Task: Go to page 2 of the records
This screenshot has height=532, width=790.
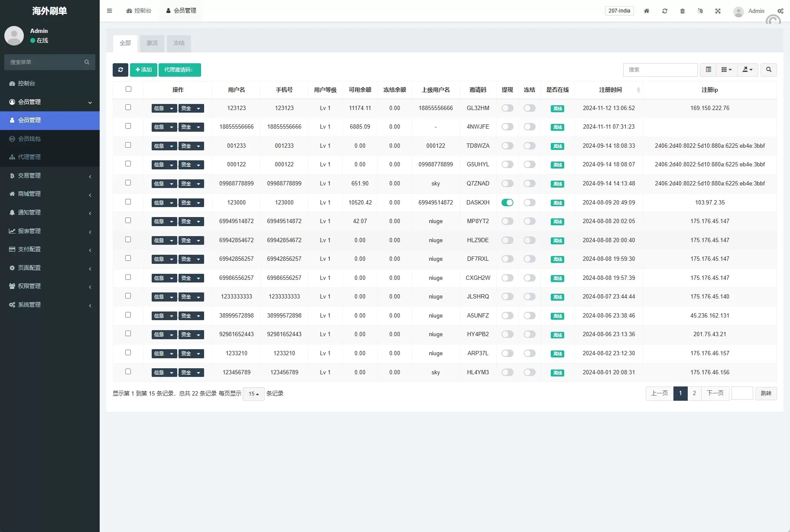Action: pos(694,393)
